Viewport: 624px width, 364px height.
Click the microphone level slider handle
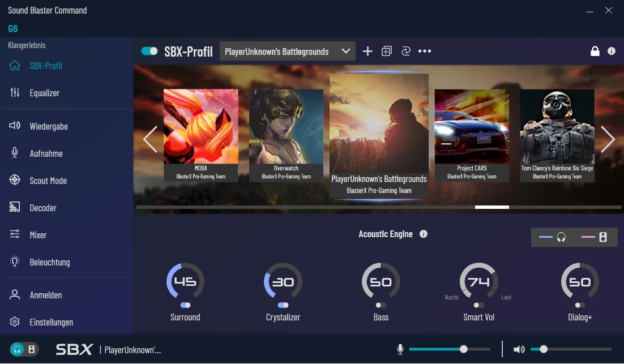(x=463, y=349)
